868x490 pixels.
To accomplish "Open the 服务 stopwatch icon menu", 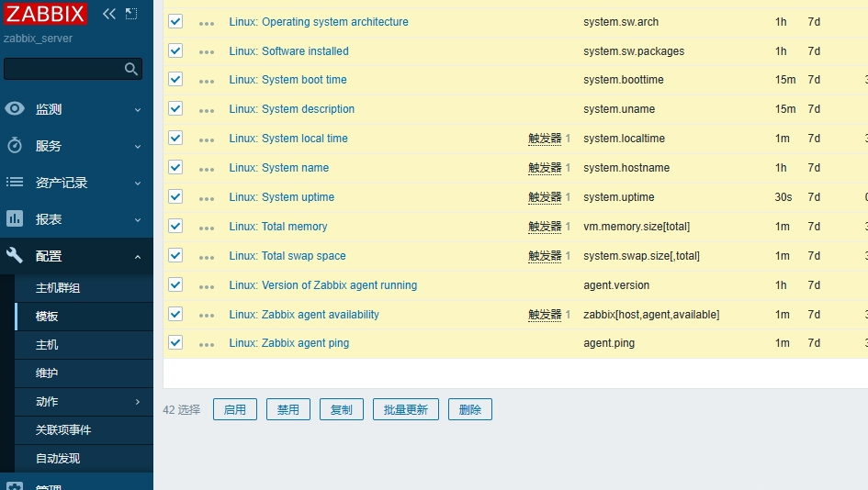I will point(15,146).
